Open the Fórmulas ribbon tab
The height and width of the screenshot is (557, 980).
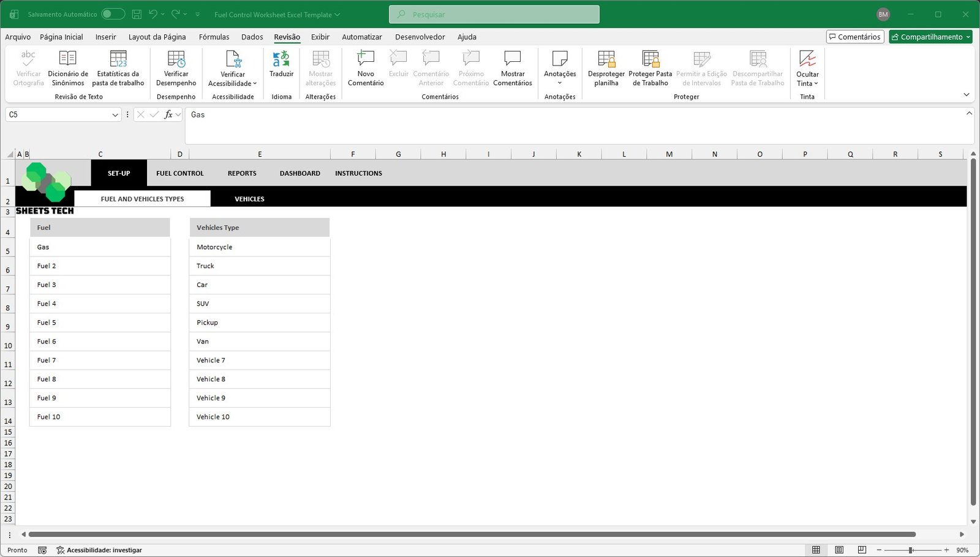tap(214, 37)
